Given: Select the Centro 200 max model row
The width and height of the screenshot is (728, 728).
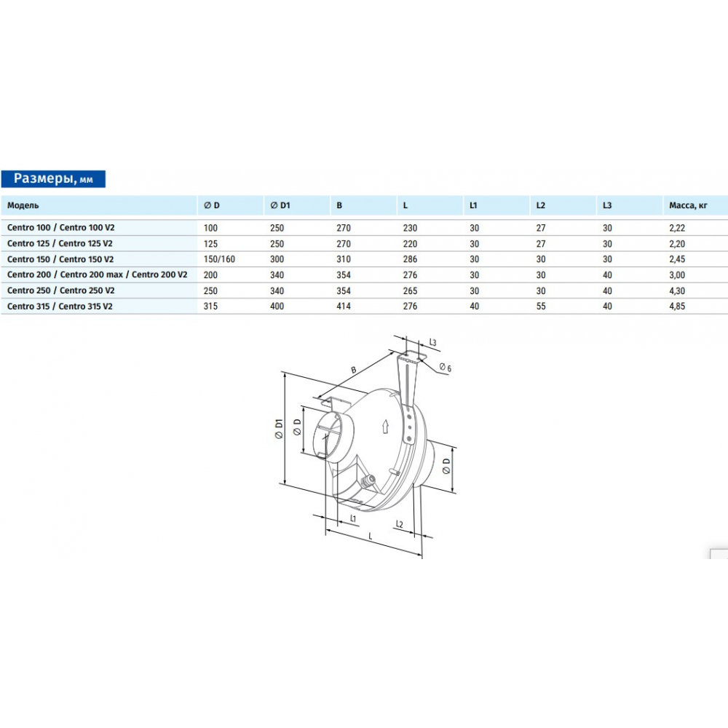Looking at the screenshot, I should [x=97, y=274].
